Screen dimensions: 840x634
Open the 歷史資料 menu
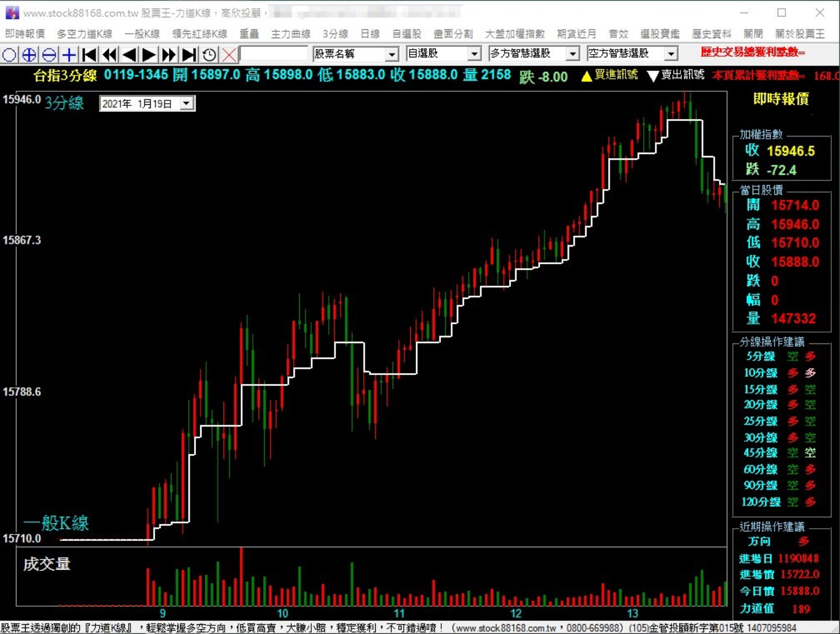[711, 34]
